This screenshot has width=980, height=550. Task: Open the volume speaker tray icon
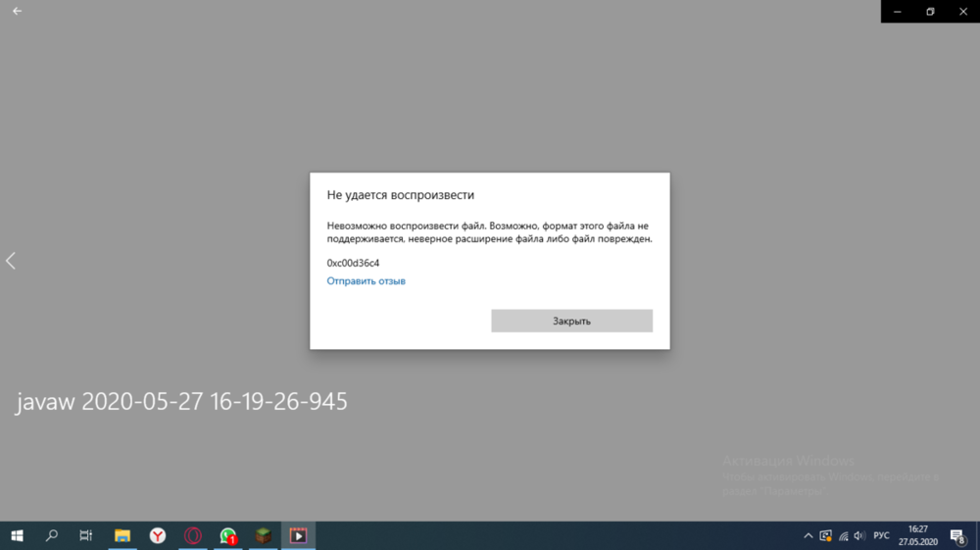pos(860,535)
